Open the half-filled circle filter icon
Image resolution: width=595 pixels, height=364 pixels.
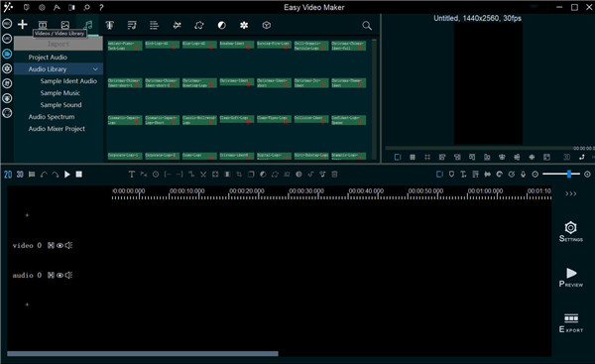click(x=221, y=25)
